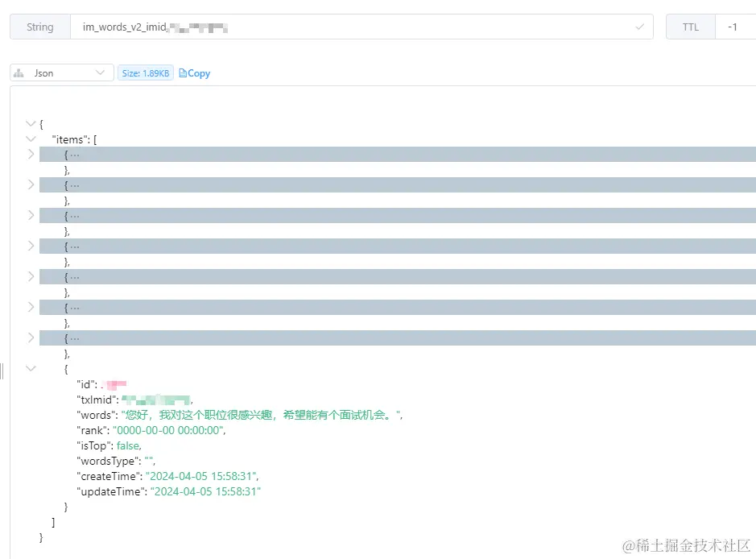The width and height of the screenshot is (756, 559).
Task: Expand the seventh collapsed item in items
Action: tap(31, 338)
